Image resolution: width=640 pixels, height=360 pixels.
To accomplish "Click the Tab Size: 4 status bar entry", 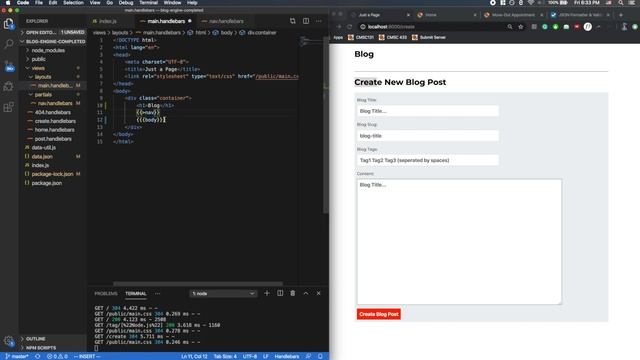I will point(225,356).
